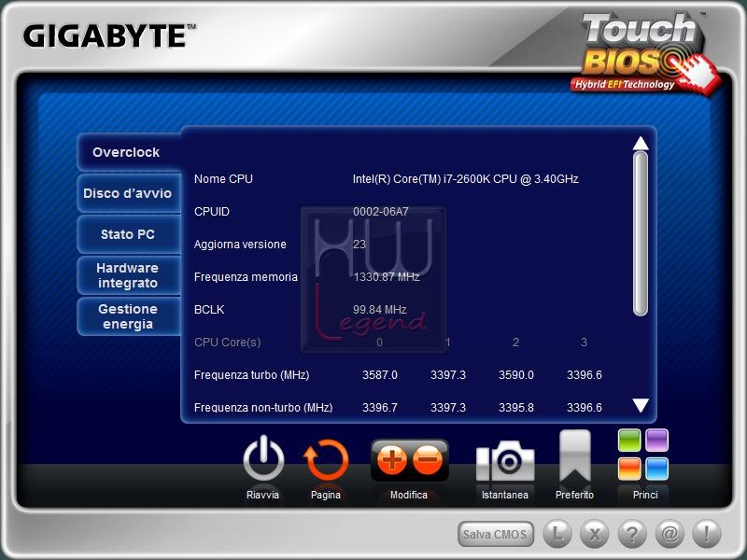
Task: Click the Touch BIOS logo
Action: click(x=643, y=52)
